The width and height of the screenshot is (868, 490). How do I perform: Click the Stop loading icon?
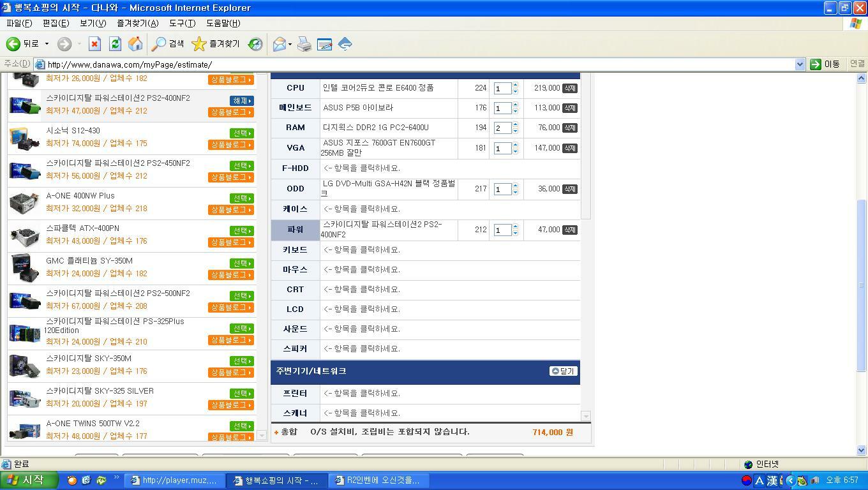94,44
